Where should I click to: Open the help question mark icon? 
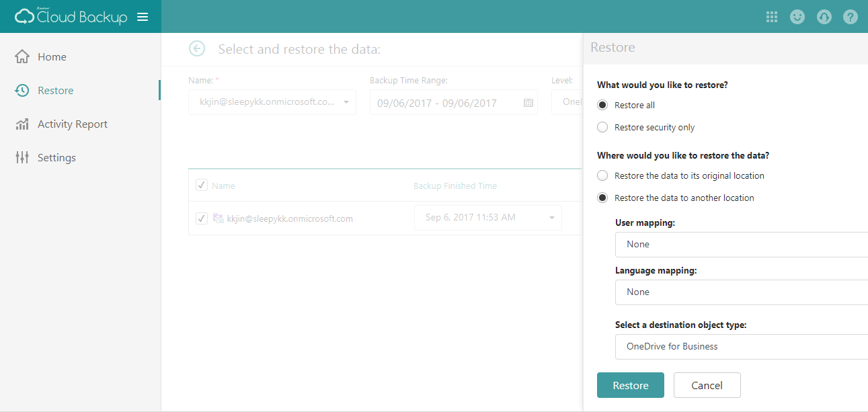pyautogui.click(x=851, y=17)
